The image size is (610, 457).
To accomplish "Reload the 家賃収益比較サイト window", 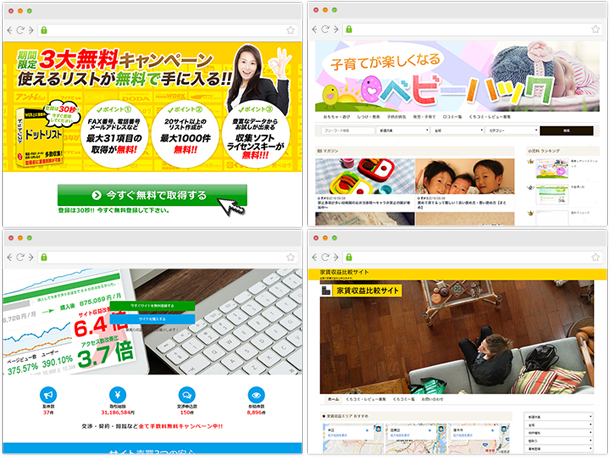I will pos(325,257).
